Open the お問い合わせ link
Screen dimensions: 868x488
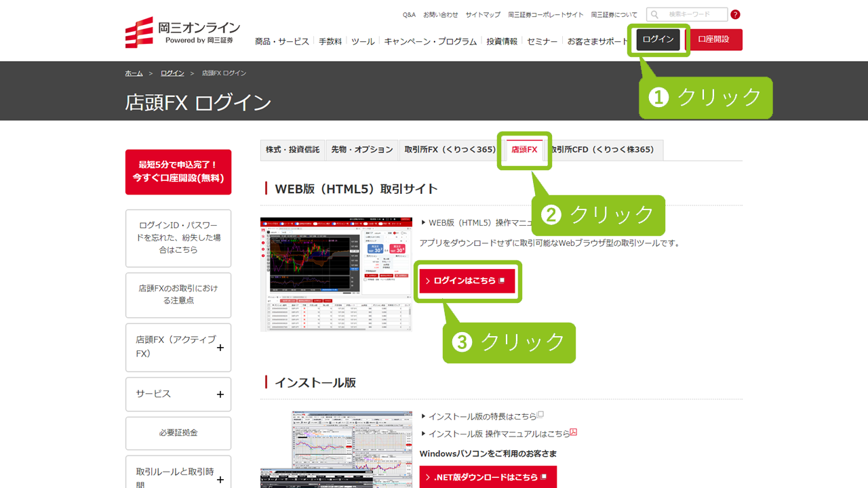click(441, 14)
